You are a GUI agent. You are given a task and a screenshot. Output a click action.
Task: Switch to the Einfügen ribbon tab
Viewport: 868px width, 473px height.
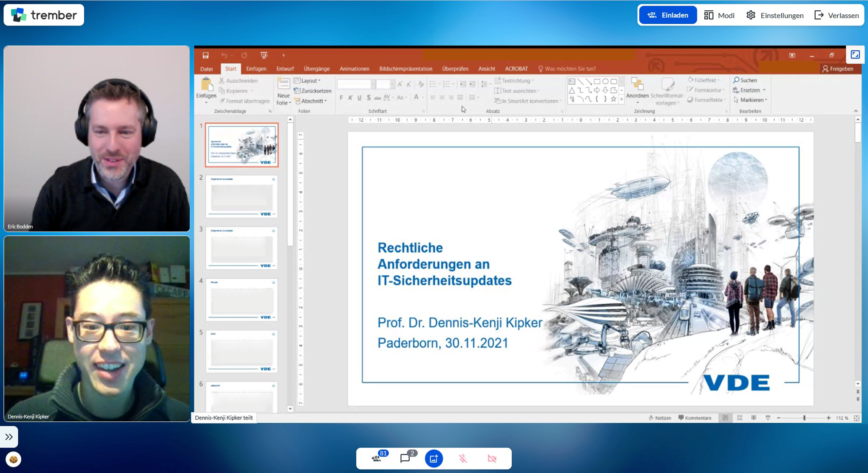pos(256,69)
